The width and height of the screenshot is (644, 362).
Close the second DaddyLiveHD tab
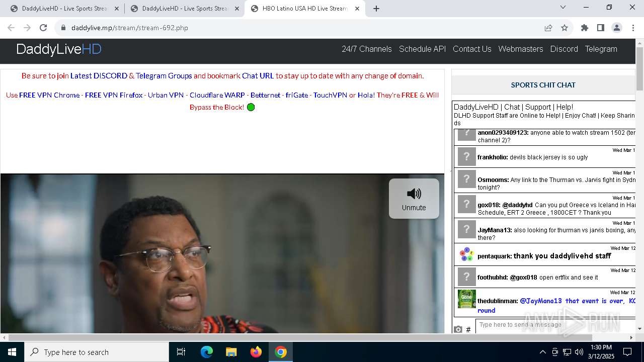click(x=237, y=9)
